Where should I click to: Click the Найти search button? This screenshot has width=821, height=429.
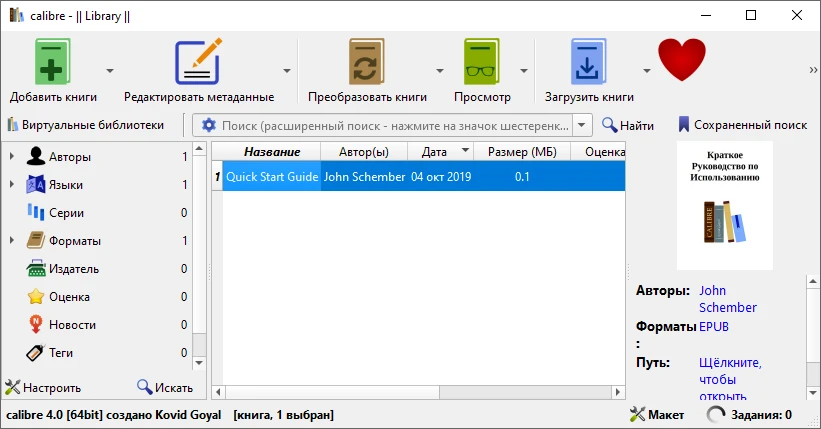(628, 125)
